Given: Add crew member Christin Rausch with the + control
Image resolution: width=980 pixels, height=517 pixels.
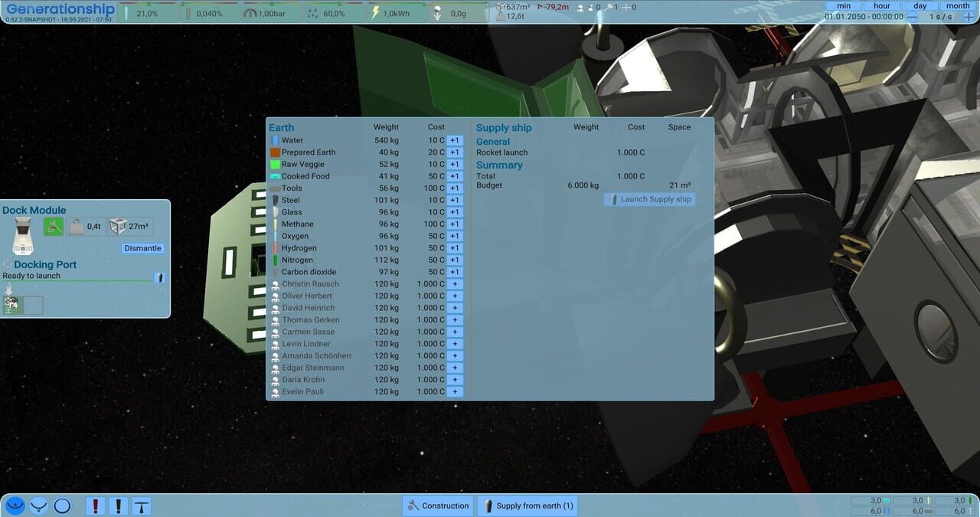Looking at the screenshot, I should (x=454, y=283).
